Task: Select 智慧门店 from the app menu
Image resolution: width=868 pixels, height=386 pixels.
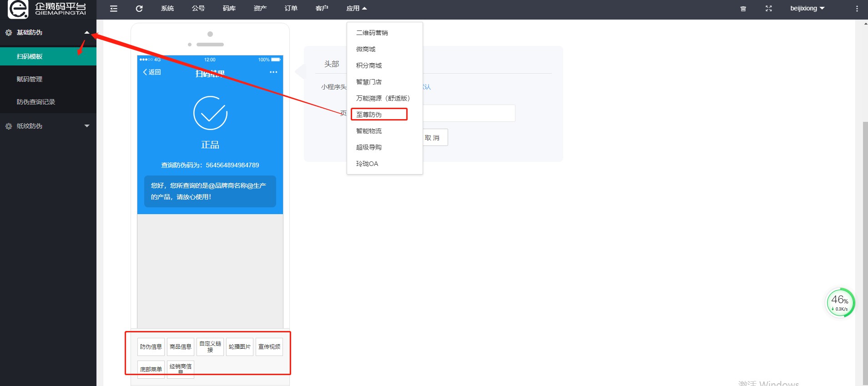Action: click(385, 82)
